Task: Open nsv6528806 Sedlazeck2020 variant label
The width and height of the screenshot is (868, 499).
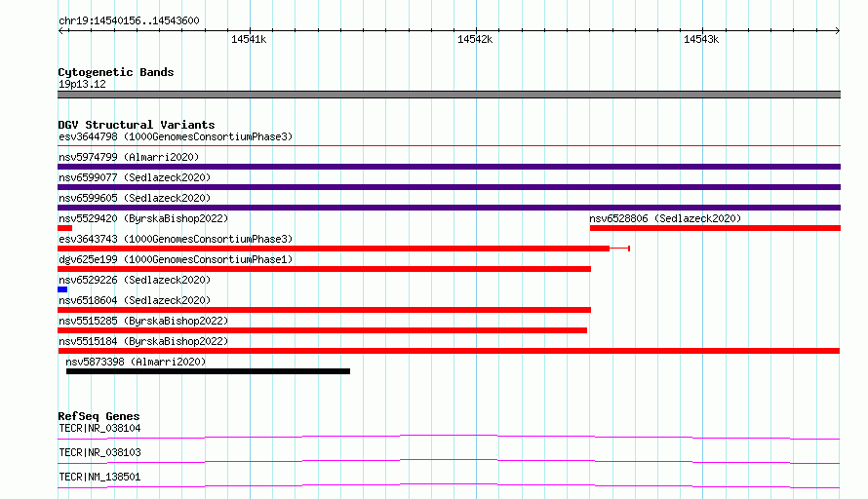Action: (x=665, y=218)
